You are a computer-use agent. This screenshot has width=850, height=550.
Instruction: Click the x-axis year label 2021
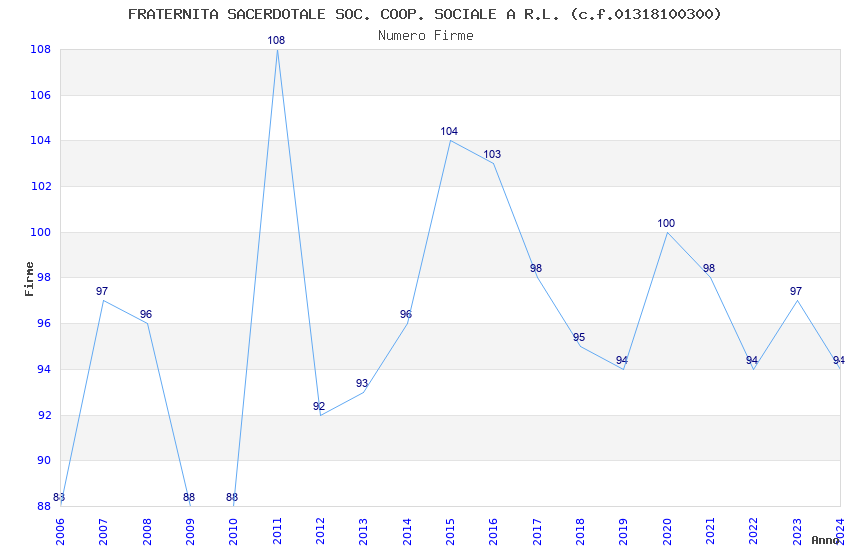(710, 531)
